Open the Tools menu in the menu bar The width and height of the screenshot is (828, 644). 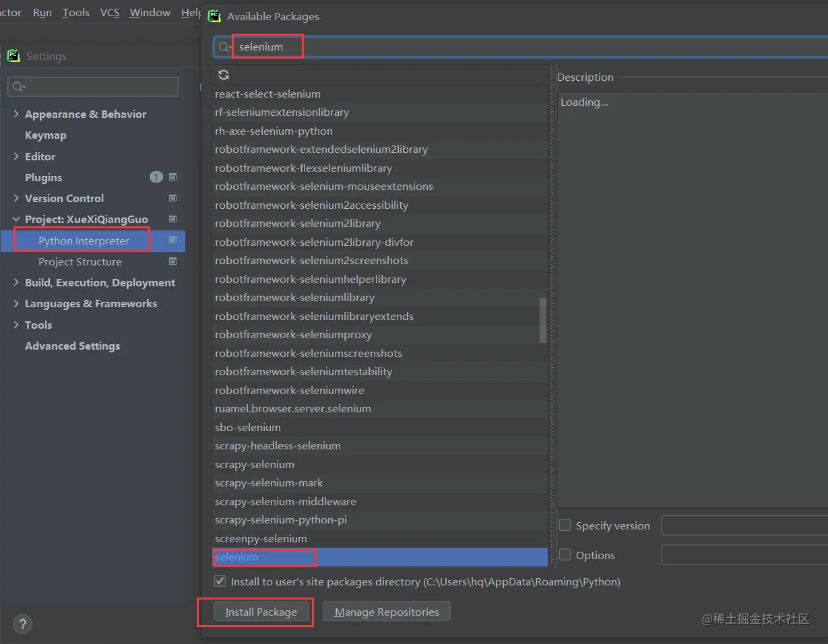pyautogui.click(x=75, y=12)
